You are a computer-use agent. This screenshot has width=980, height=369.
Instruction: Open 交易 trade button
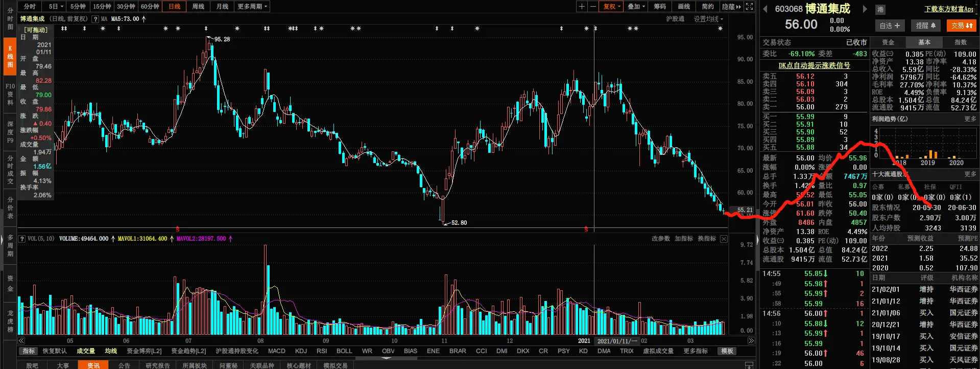click(962, 26)
